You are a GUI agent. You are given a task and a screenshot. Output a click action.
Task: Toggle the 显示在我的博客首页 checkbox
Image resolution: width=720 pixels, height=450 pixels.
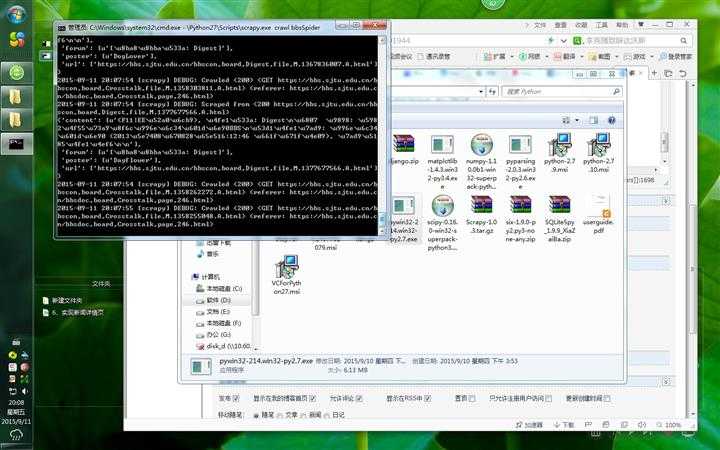tap(312, 398)
